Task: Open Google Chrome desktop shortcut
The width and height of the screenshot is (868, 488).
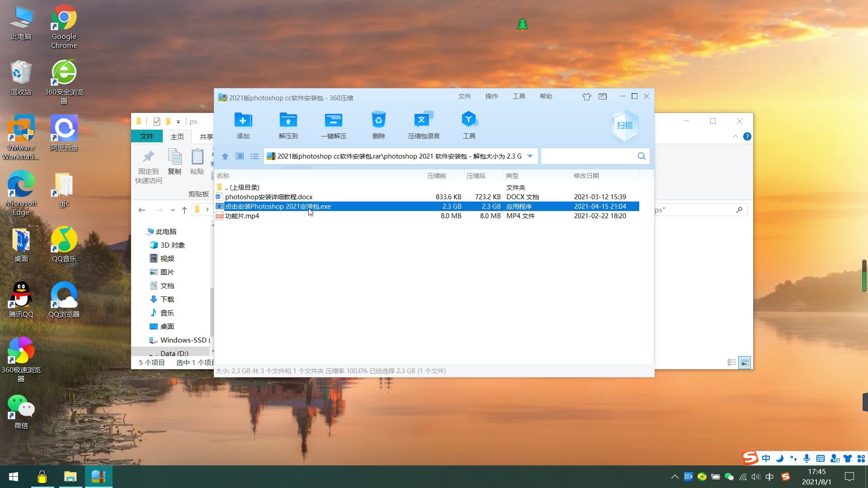Action: [64, 26]
